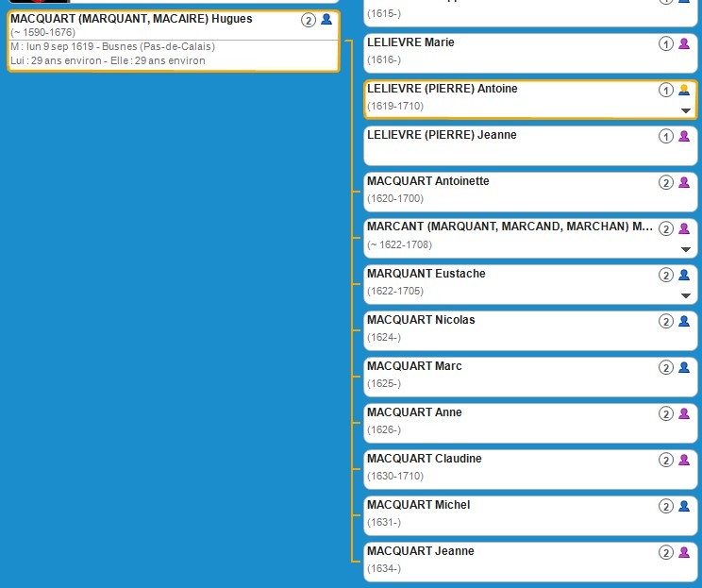Click the blue person icon for Hugues MACQUART
The image size is (702, 588).
click(326, 20)
